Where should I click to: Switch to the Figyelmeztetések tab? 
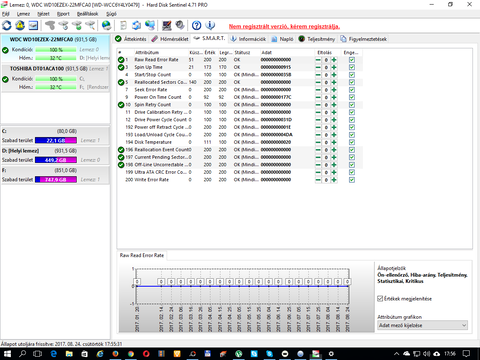pos(364,39)
